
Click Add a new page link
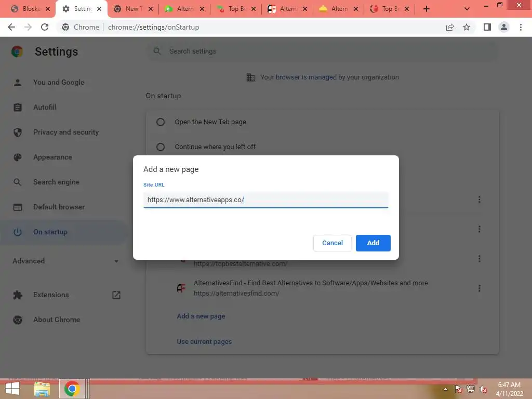(x=201, y=316)
